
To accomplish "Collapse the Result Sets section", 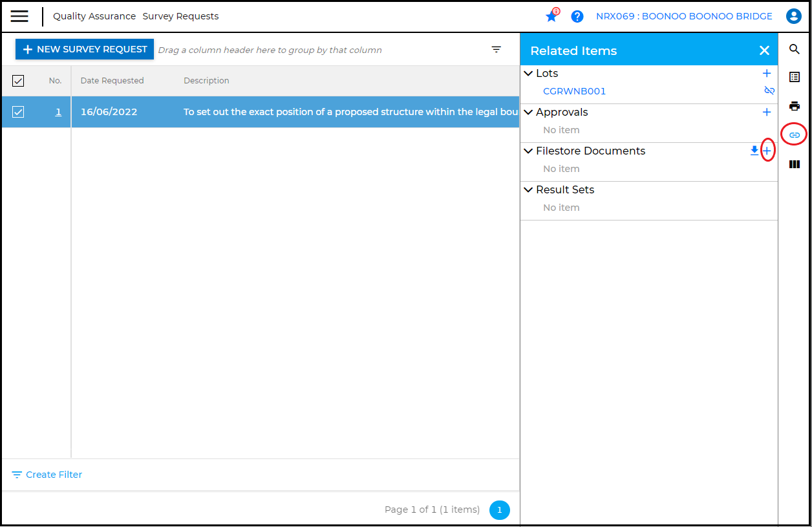I will (529, 190).
